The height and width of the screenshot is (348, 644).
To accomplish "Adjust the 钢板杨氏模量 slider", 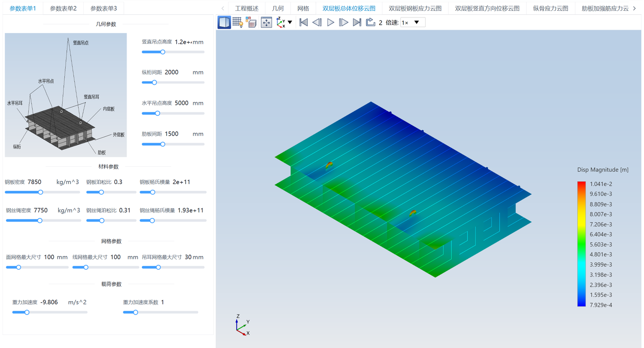I will (173, 192).
